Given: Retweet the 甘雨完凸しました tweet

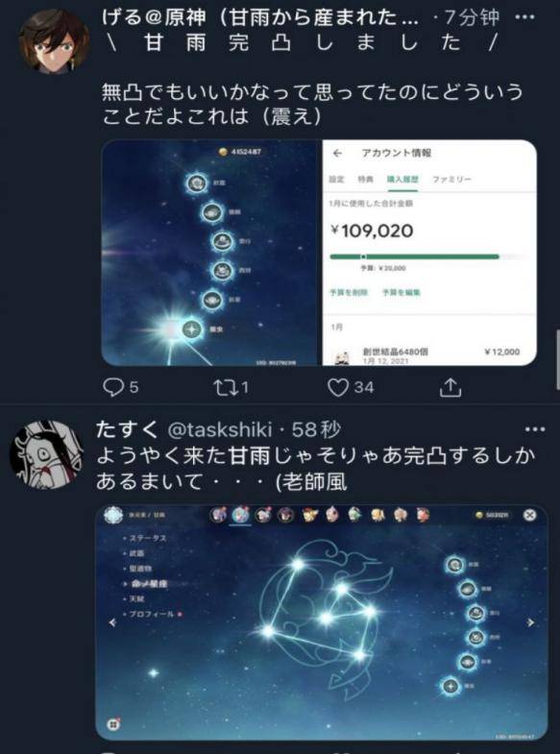Looking at the screenshot, I should pos(226,387).
